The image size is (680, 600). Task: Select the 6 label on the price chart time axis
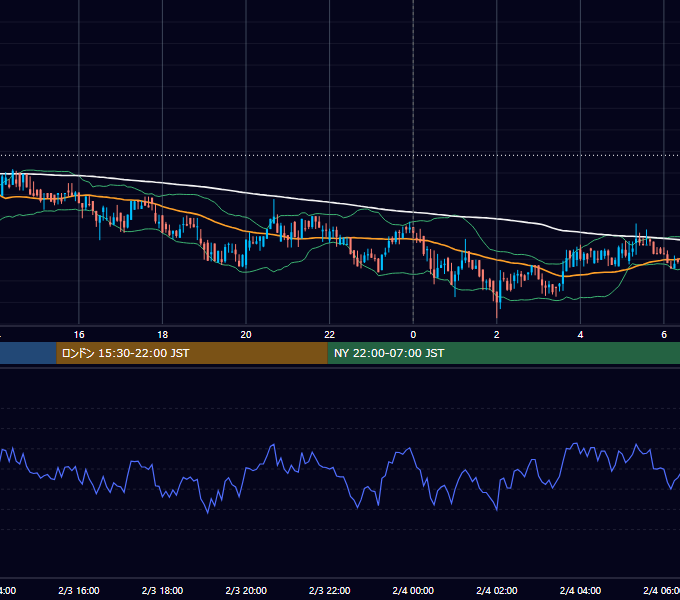664,335
